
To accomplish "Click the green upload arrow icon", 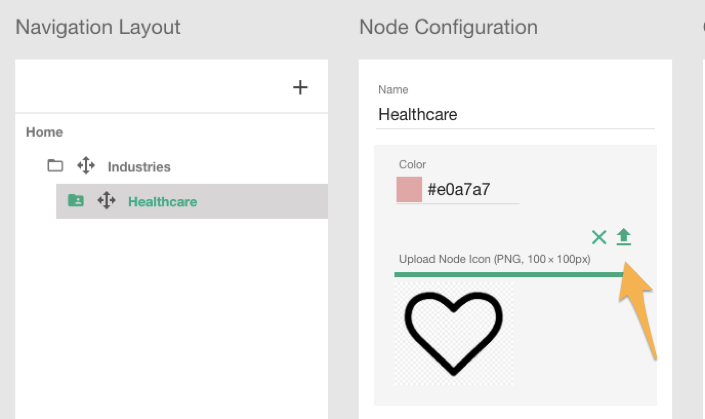I will tap(624, 237).
